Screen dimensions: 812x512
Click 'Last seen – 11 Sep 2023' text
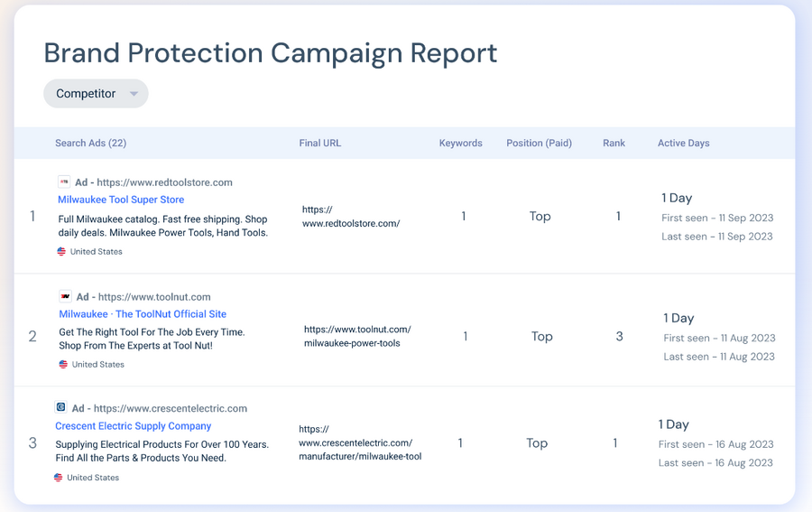[x=716, y=237]
